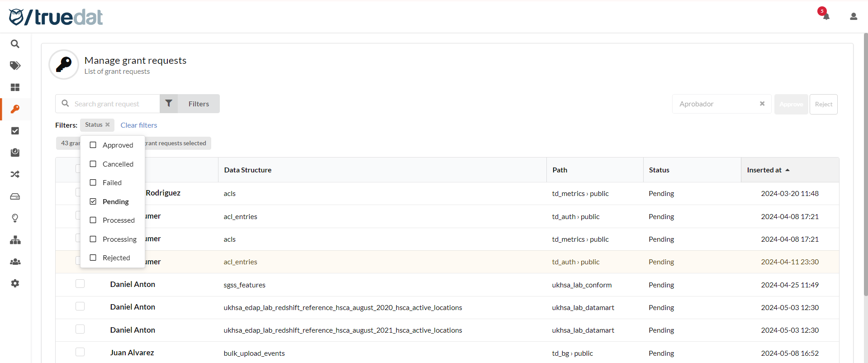Open the lightbulb sidebar icon
This screenshot has height=363, width=868.
15,218
